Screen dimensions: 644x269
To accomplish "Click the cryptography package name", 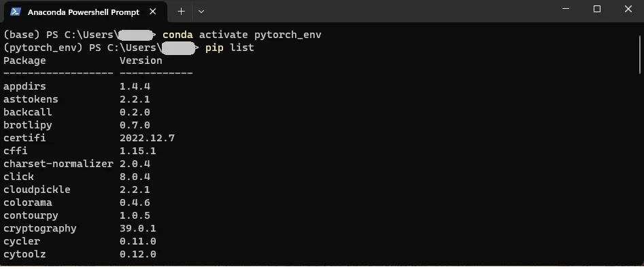I will click(x=40, y=229).
